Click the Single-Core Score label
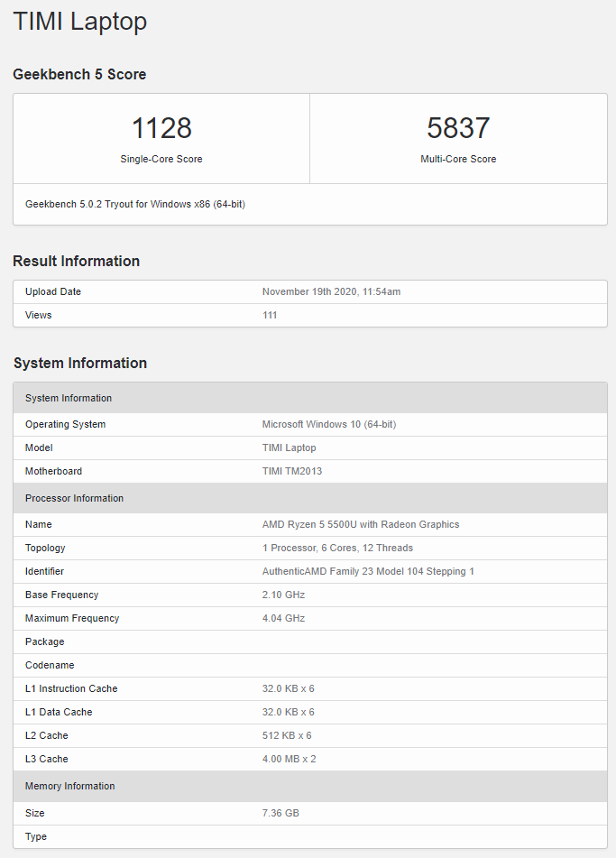Image resolution: width=616 pixels, height=858 pixels. coord(161,159)
